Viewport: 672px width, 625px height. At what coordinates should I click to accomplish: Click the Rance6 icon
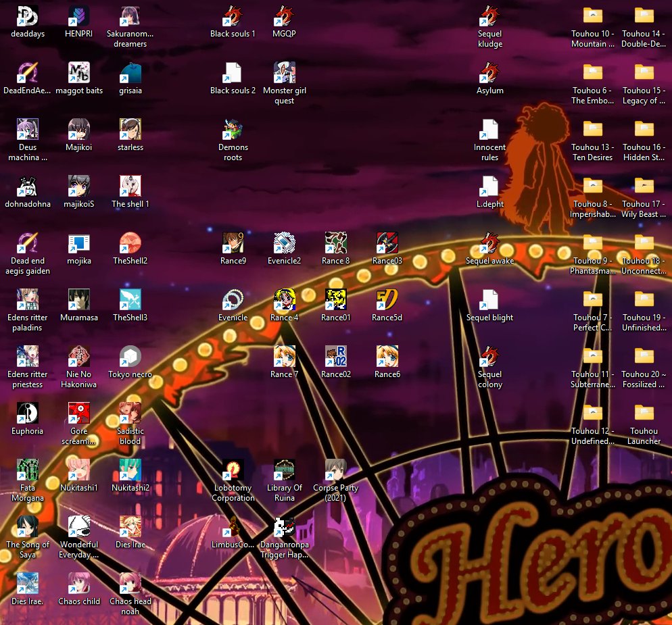coord(387,356)
